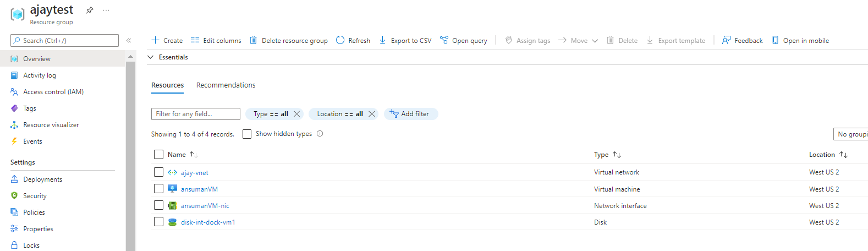The height and width of the screenshot is (251, 868).
Task: Click Delete resource group
Action: click(x=289, y=40)
